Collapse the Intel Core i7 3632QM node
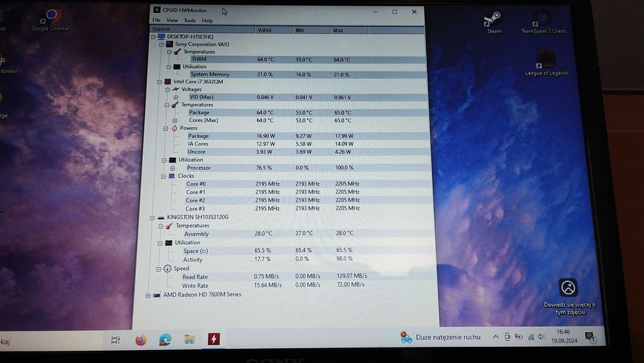Image resolution: width=644 pixels, height=363 pixels. click(159, 82)
